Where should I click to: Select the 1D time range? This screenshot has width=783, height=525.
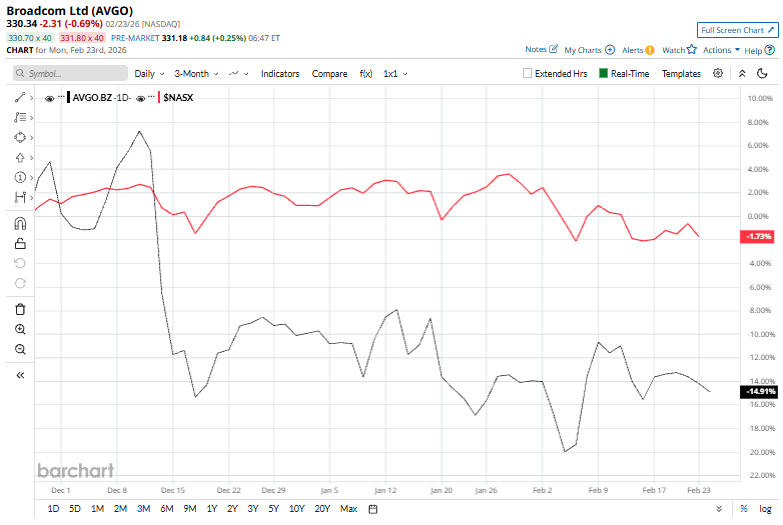click(x=53, y=509)
